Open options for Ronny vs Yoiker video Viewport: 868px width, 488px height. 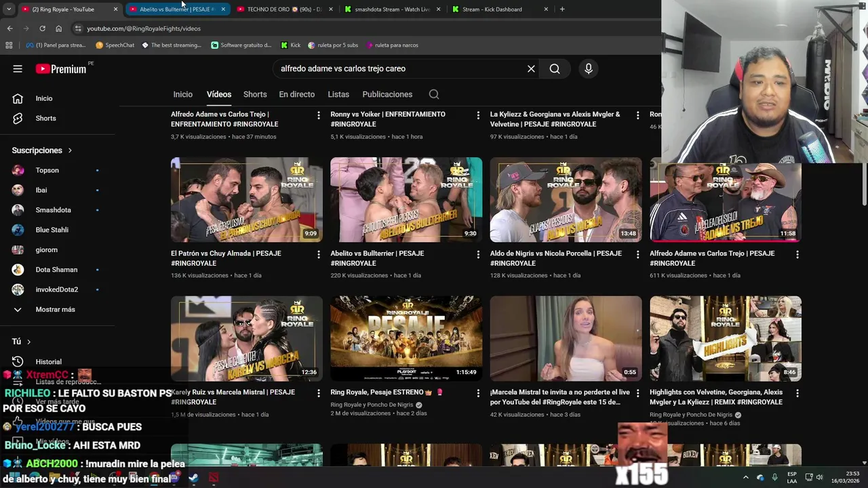click(478, 115)
